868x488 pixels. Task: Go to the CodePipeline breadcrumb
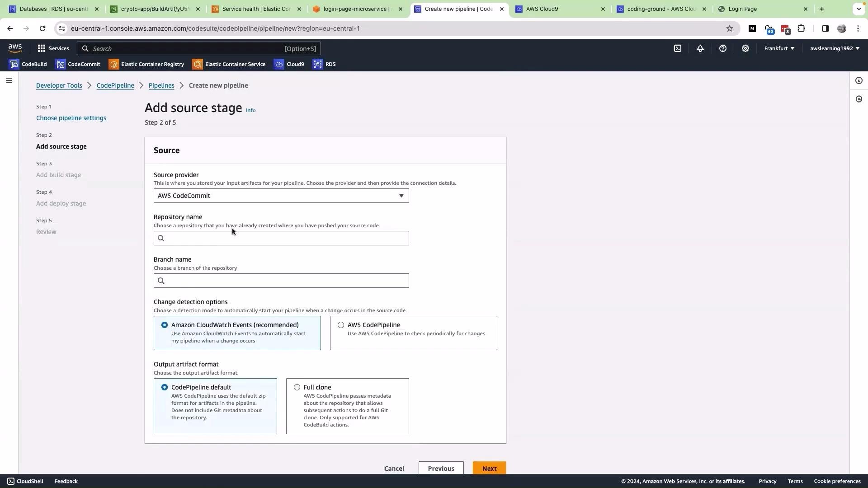[x=115, y=85]
